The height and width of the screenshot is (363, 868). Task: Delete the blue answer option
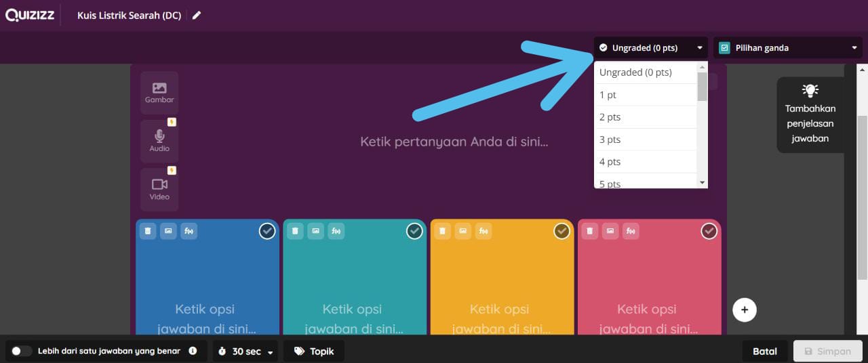[x=148, y=231]
